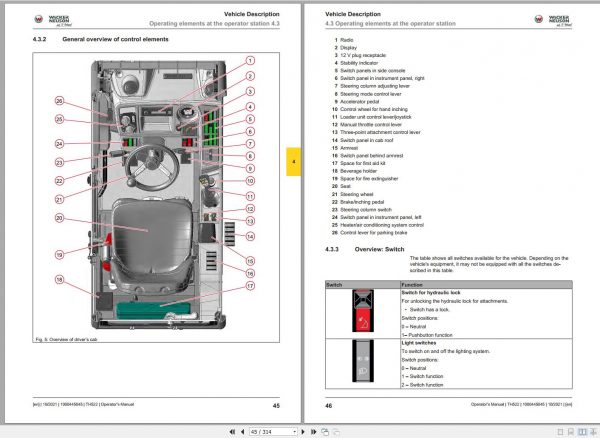Click page number 45 in left footer
Viewport: 600px width, 438px height.
[276, 405]
